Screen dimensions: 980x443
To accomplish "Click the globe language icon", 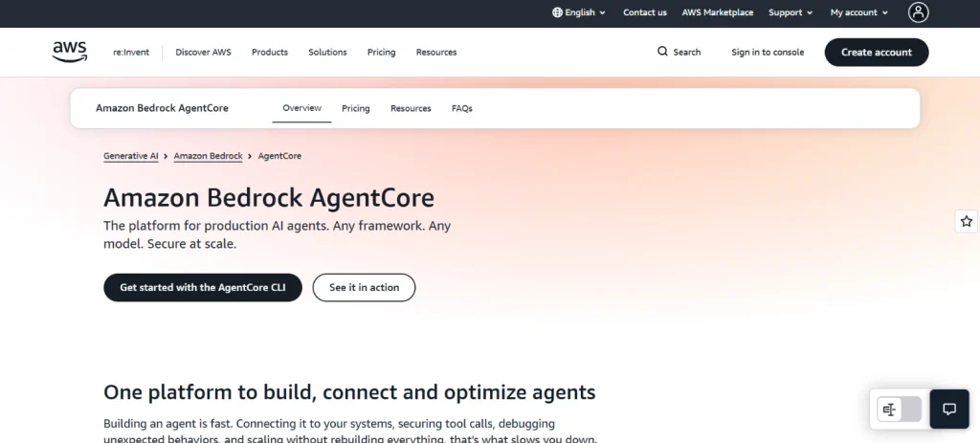I will coord(557,12).
